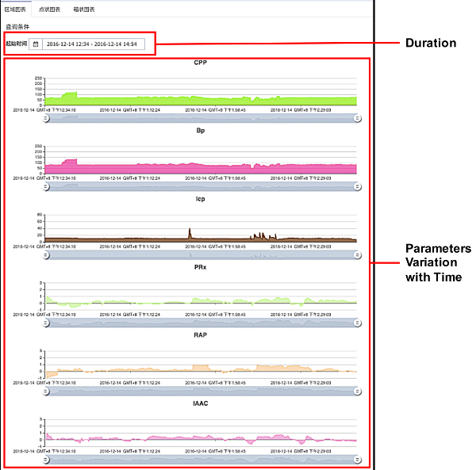
Task: Grab the Bp range slider right handle
Action: (358, 186)
